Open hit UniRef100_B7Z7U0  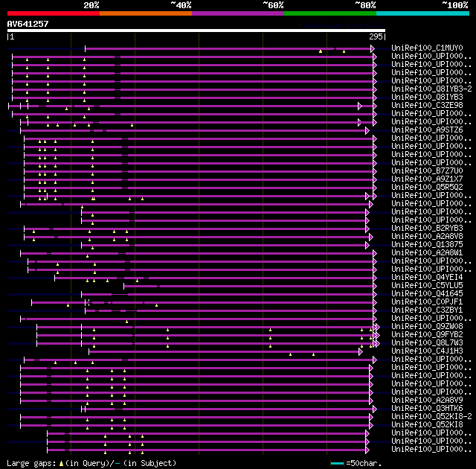coord(427,171)
